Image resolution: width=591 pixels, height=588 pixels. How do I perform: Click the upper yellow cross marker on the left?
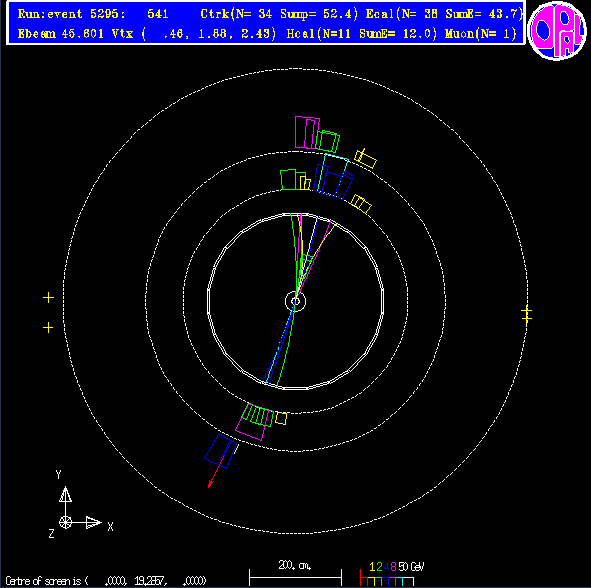48,298
